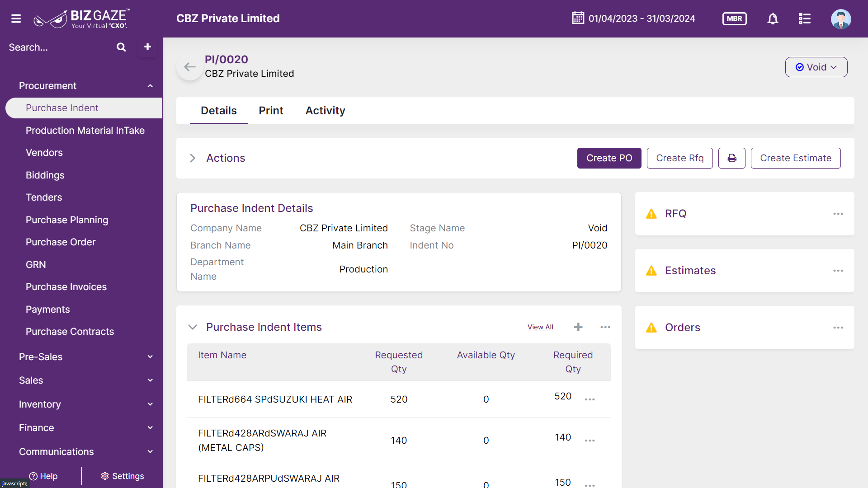Open Payments menu item
This screenshot has height=488, width=868.
point(48,310)
